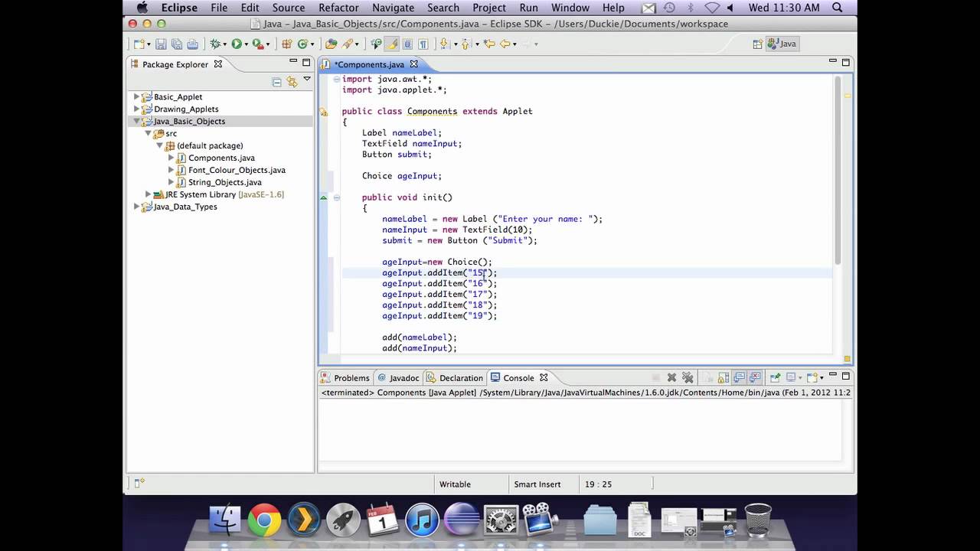
Task: Expand the Java_Data_Types project
Action: tap(136, 207)
